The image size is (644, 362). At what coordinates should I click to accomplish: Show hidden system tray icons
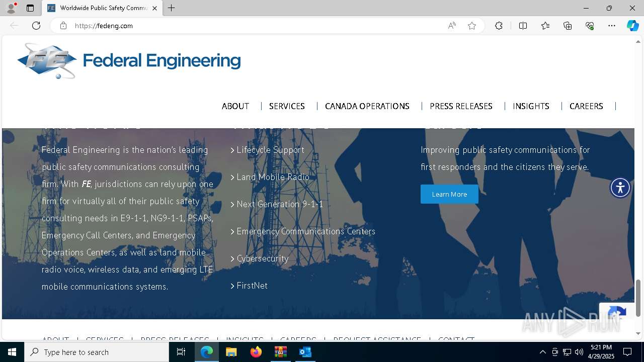(x=542, y=352)
